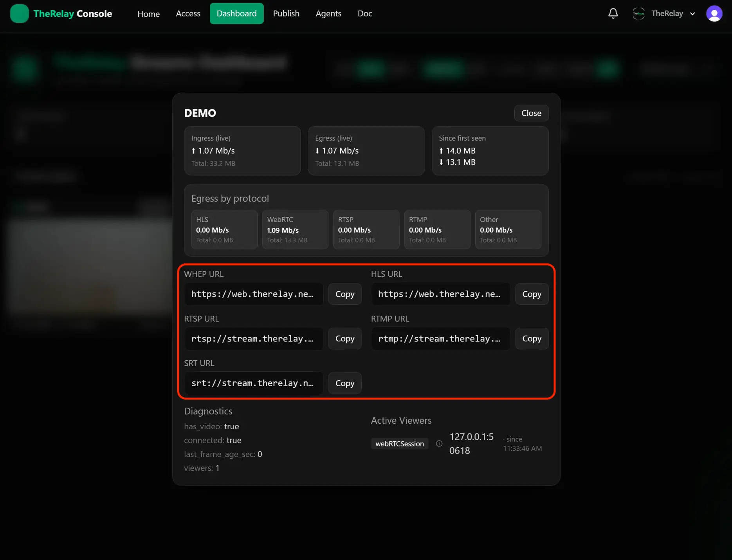This screenshot has width=732, height=560.
Task: Open the notifications bell
Action: tap(613, 14)
